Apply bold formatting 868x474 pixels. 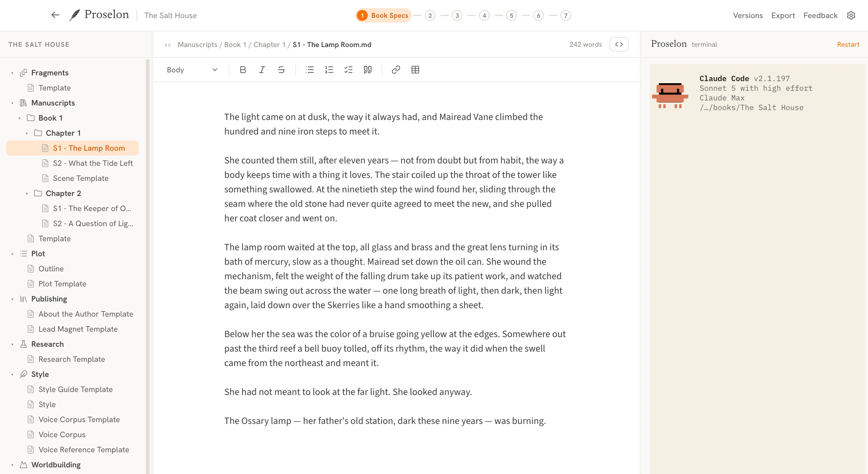click(243, 70)
